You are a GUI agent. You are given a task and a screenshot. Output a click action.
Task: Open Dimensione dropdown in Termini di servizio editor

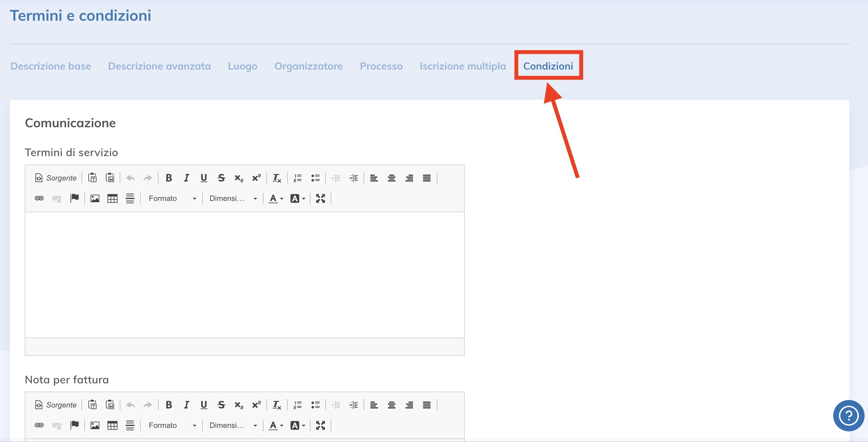point(233,198)
